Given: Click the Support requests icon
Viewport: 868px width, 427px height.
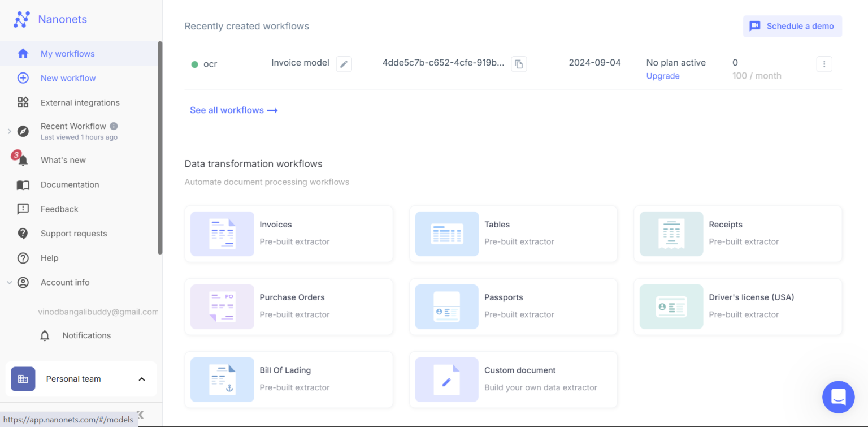Looking at the screenshot, I should [x=23, y=234].
